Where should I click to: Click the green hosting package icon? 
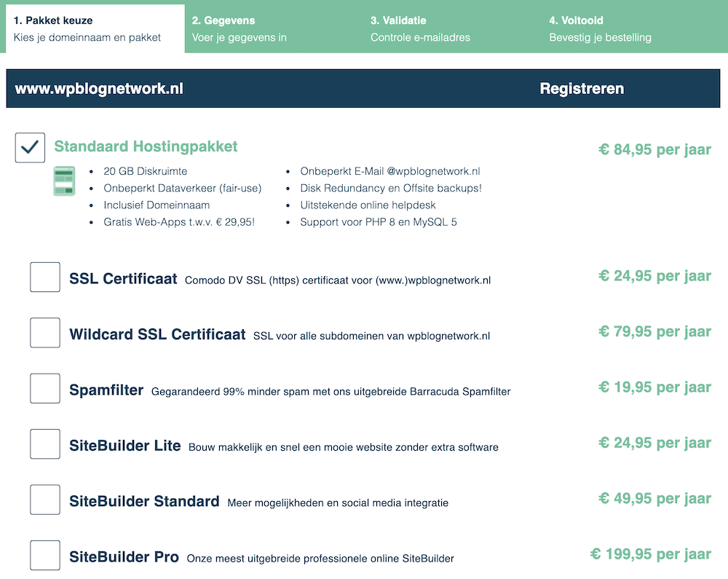[x=64, y=181]
